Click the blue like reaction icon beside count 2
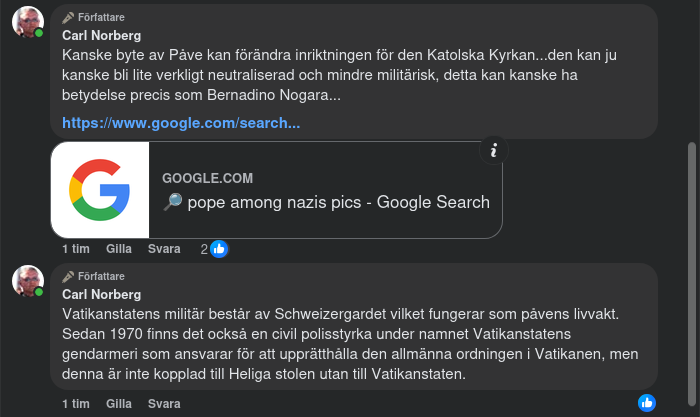 tap(218, 249)
